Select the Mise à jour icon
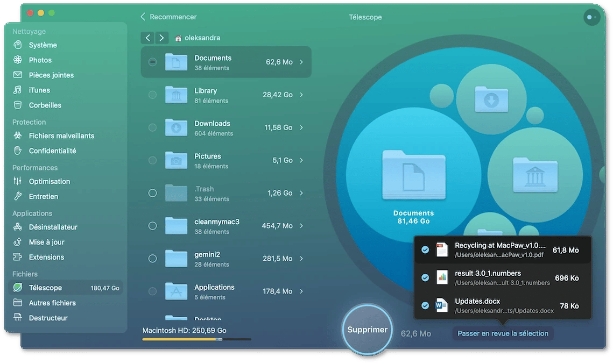 click(x=18, y=242)
